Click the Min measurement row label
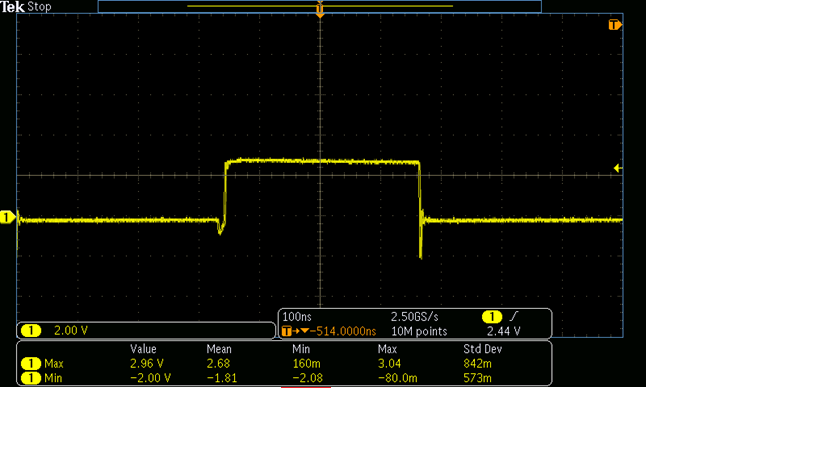The image size is (819, 460). click(x=53, y=378)
